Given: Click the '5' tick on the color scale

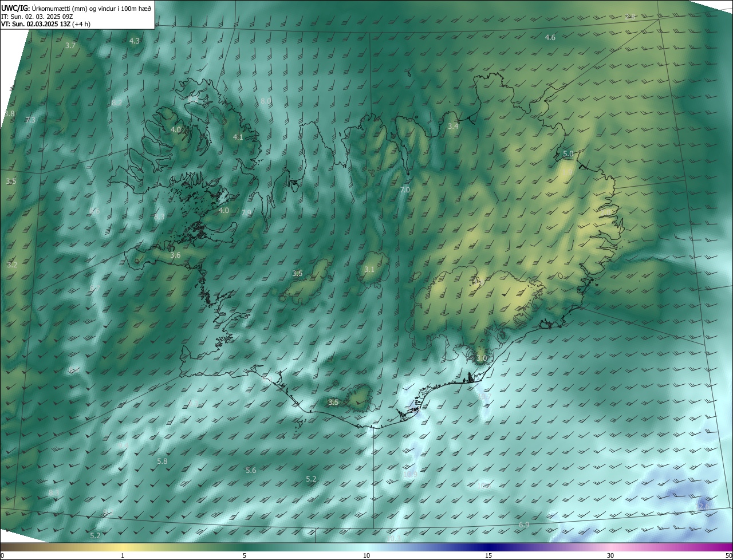Looking at the screenshot, I should click(245, 556).
